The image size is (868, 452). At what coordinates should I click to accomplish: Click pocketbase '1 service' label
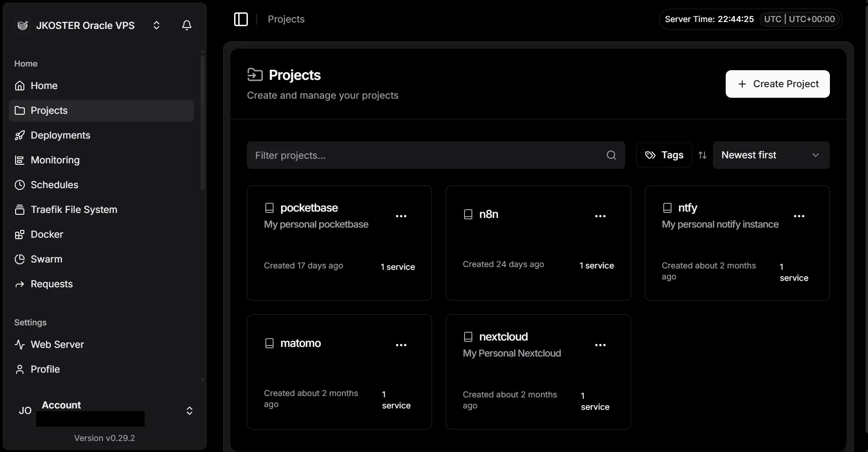coord(398,267)
